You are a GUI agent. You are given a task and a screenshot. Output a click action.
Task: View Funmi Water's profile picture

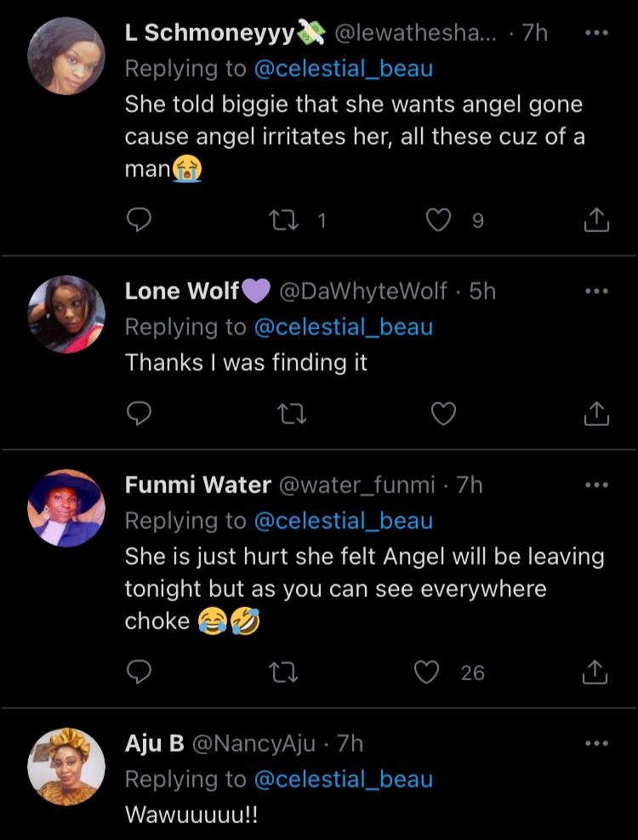tap(66, 508)
